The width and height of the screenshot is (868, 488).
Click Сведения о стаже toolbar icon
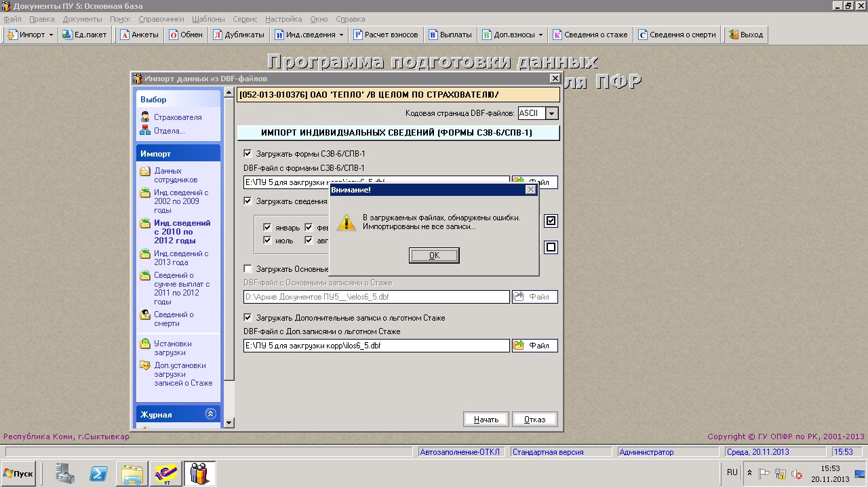[590, 35]
